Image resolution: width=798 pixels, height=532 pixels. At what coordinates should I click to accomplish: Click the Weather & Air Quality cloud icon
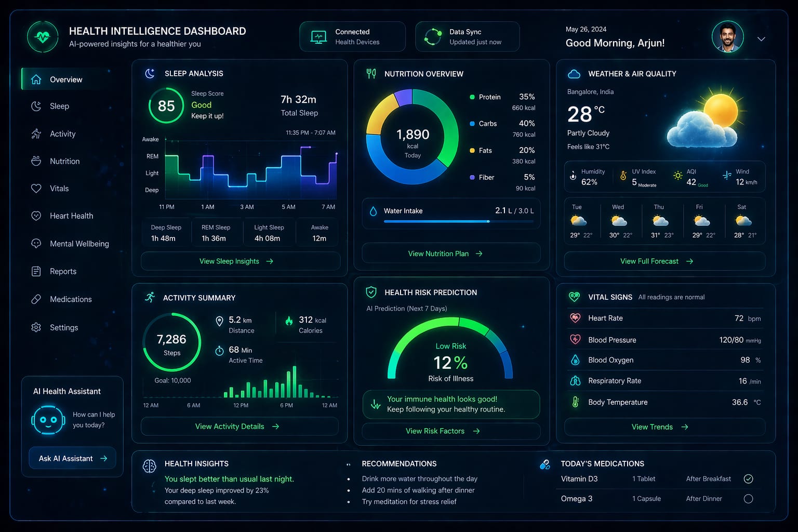tap(574, 74)
